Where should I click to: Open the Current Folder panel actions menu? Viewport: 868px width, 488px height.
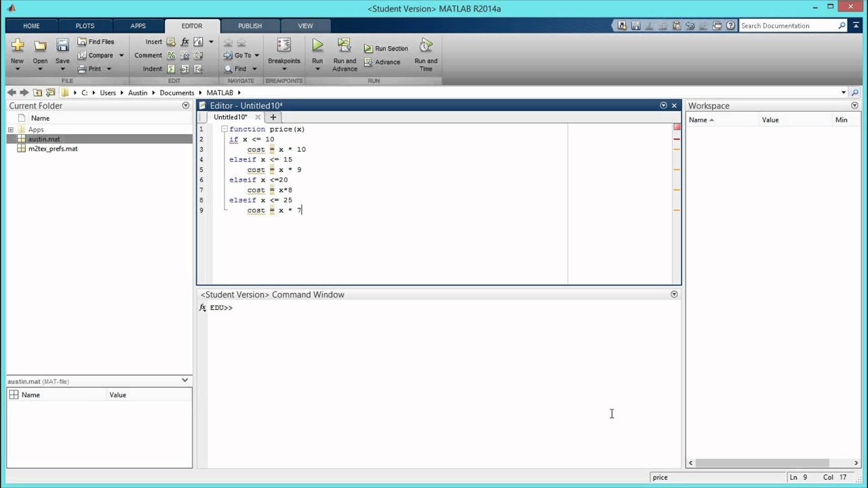(186, 106)
